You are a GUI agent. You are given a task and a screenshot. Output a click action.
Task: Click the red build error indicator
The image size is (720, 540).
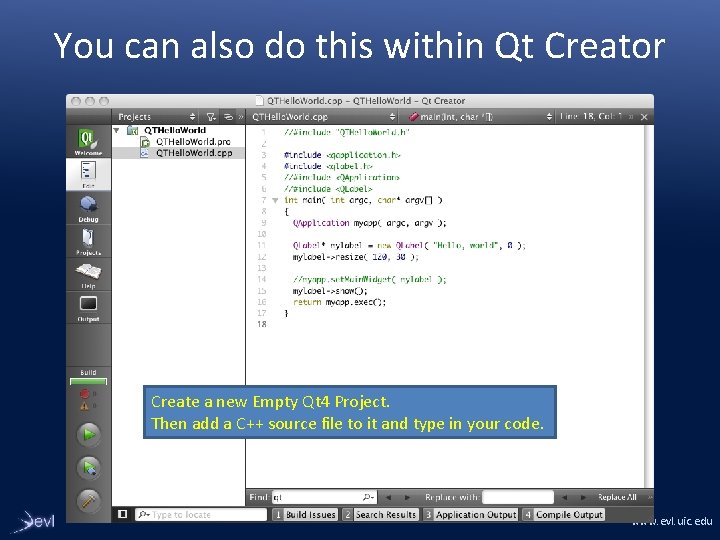pyautogui.click(x=85, y=394)
